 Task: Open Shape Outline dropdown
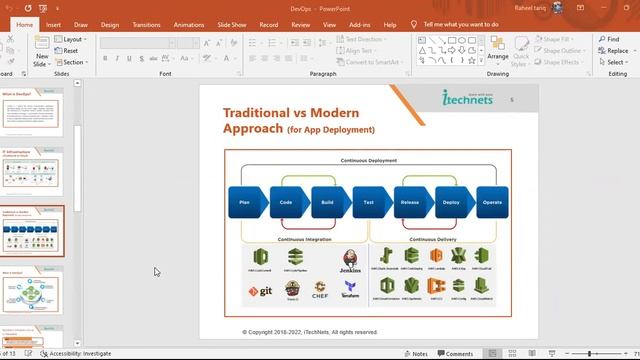(x=560, y=51)
